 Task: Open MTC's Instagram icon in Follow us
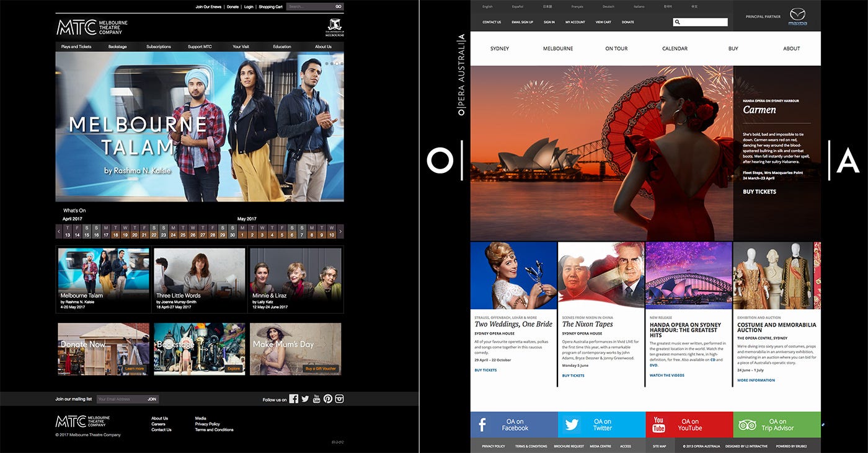click(339, 399)
